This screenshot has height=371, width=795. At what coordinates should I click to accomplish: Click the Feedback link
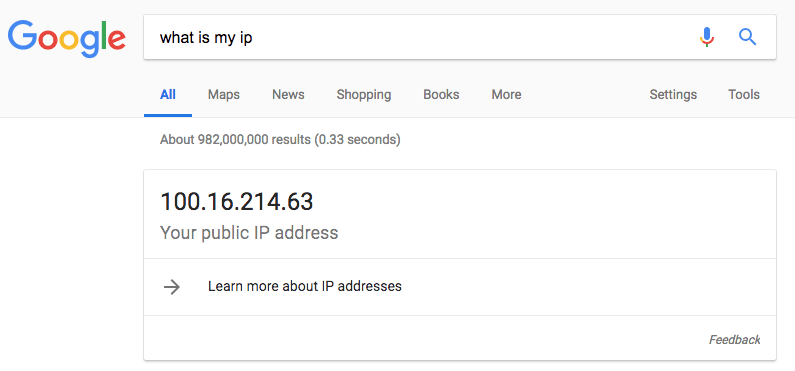pos(735,340)
